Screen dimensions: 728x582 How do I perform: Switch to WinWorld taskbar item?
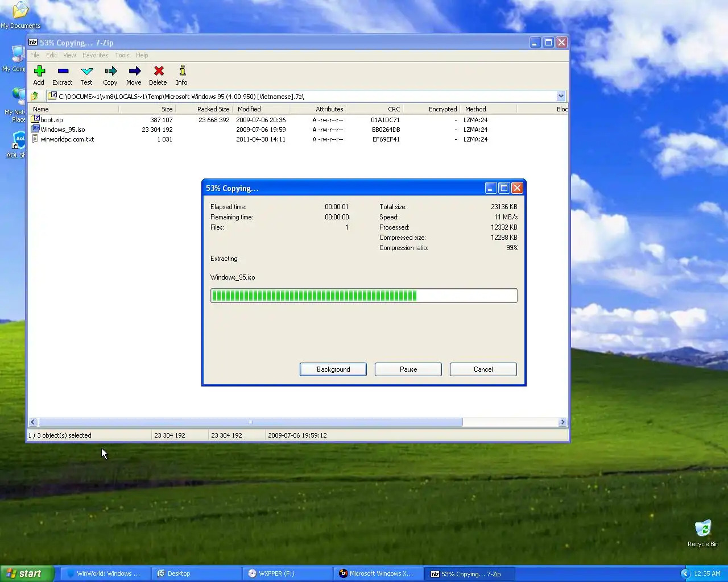105,573
